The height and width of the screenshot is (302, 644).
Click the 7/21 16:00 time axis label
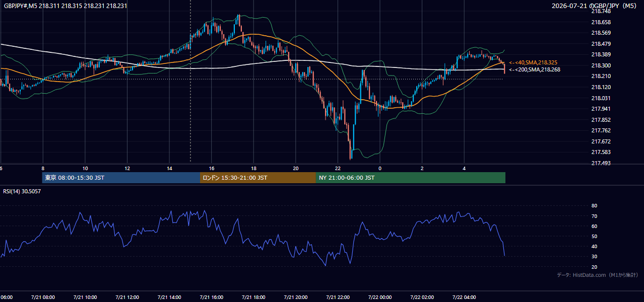tap(212, 297)
